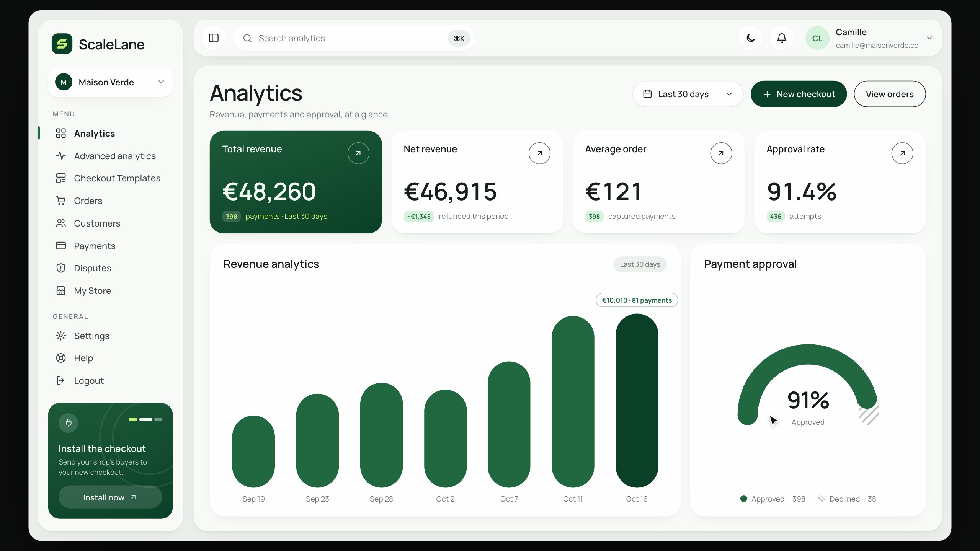Click the View orders button
980x551 pixels.
click(890, 94)
